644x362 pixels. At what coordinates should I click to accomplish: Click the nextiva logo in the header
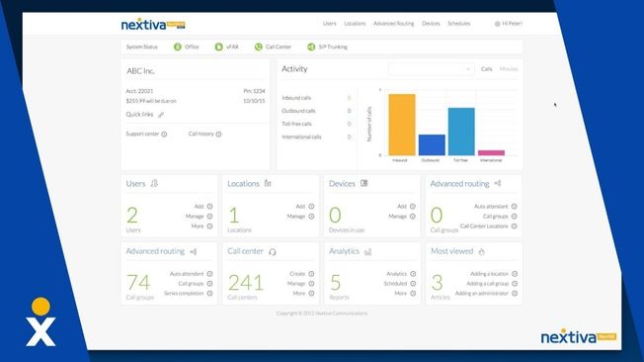153,25
